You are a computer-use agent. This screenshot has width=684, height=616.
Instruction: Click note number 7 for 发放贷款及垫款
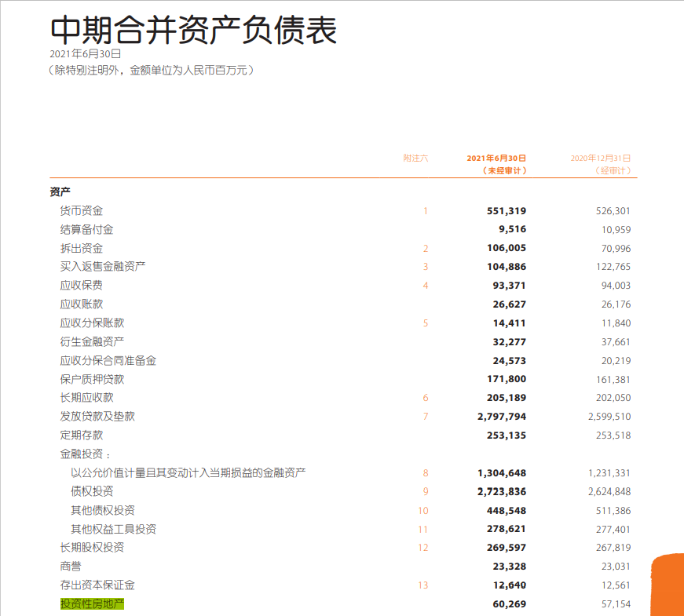(x=426, y=417)
